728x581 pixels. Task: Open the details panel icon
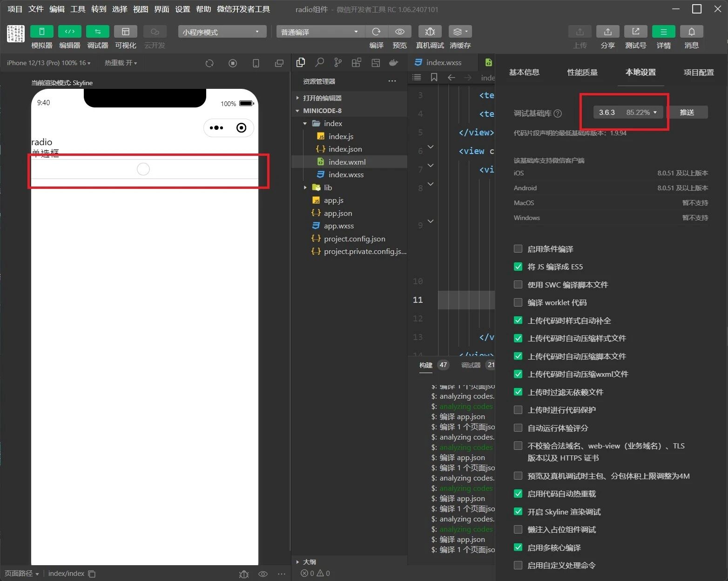tap(663, 32)
